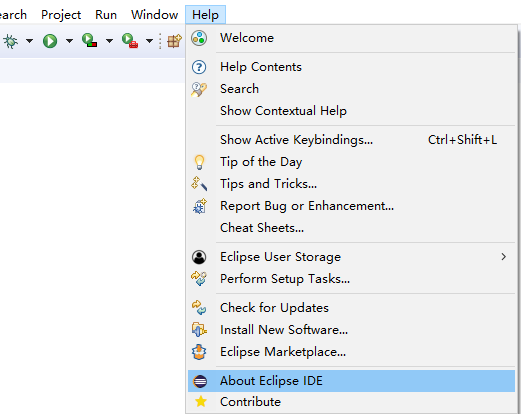Choose Install New Software...
The width and height of the screenshot is (521, 414).
351,330
